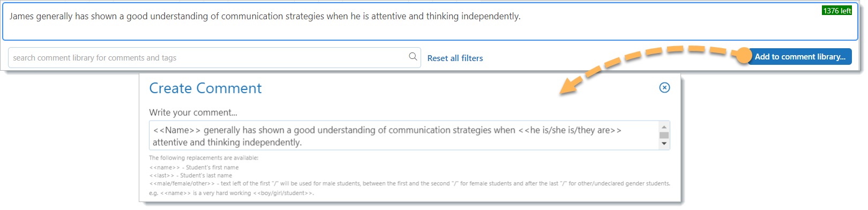Viewport: 868px width, 210px height.
Task: Click inside the James report comment box
Action: pos(430,22)
